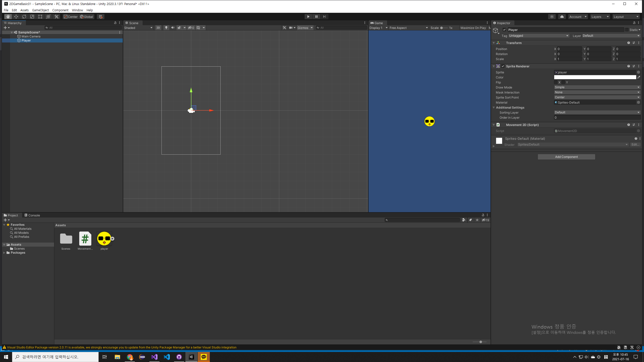Select the player sprite thumbnail in Assets

tap(104, 239)
